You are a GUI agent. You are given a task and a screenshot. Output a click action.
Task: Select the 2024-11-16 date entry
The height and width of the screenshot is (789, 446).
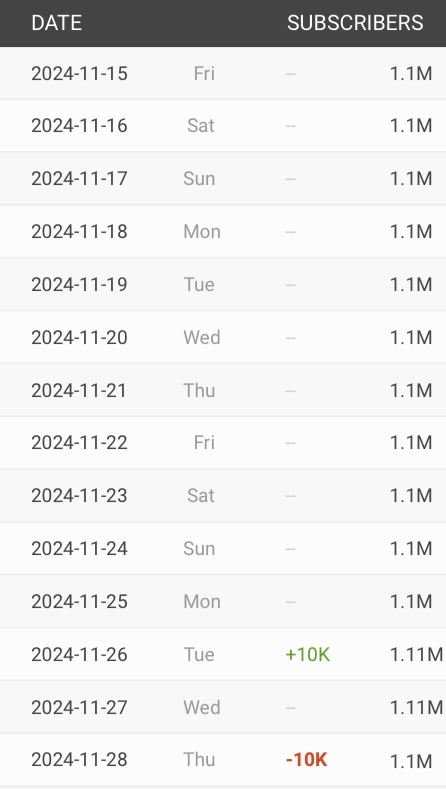80,126
